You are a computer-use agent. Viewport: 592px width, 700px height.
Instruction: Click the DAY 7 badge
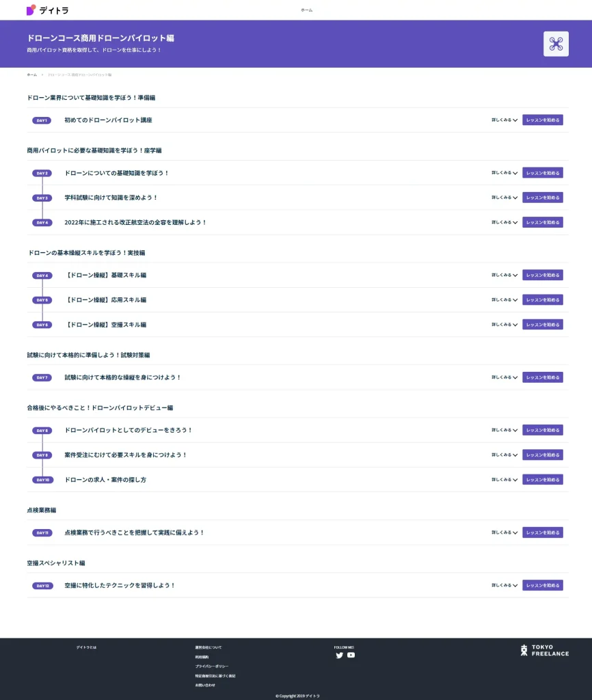[42, 378]
